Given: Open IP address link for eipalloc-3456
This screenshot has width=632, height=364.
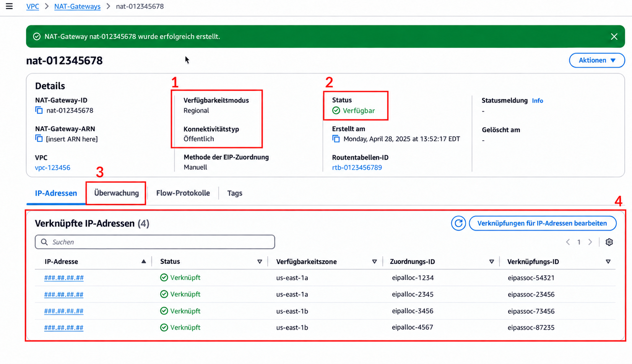Looking at the screenshot, I should (64, 311).
